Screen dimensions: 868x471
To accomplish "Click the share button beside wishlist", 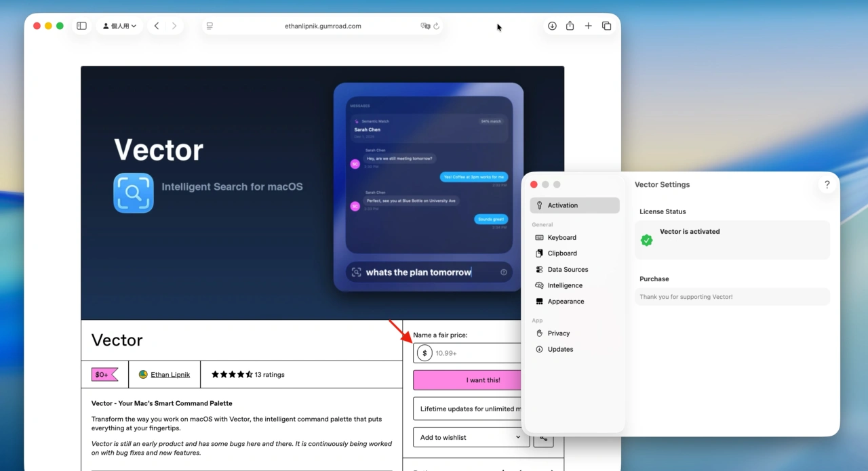I will tap(543, 437).
